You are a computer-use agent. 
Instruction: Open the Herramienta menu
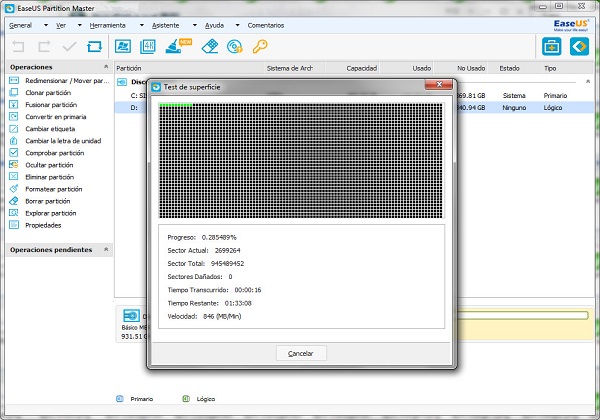108,25
